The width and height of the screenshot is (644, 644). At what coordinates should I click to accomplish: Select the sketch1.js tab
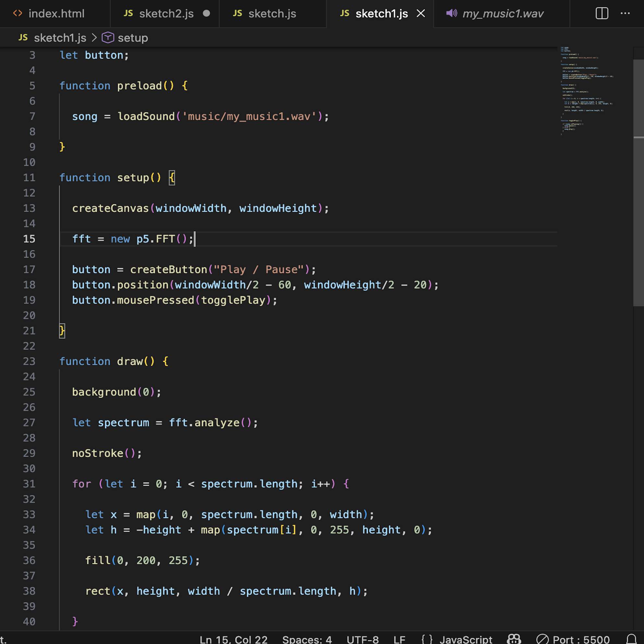(380, 14)
